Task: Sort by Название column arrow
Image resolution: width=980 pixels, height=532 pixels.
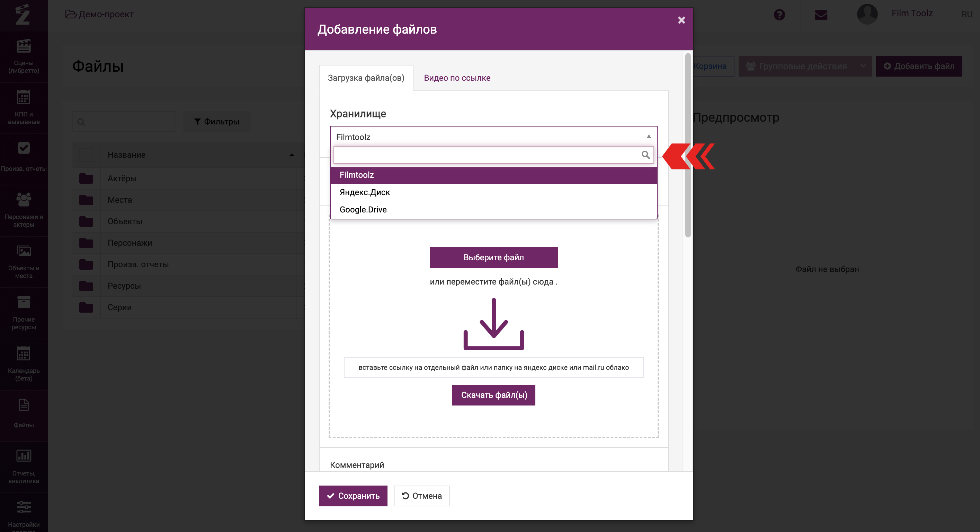Action: coord(292,155)
